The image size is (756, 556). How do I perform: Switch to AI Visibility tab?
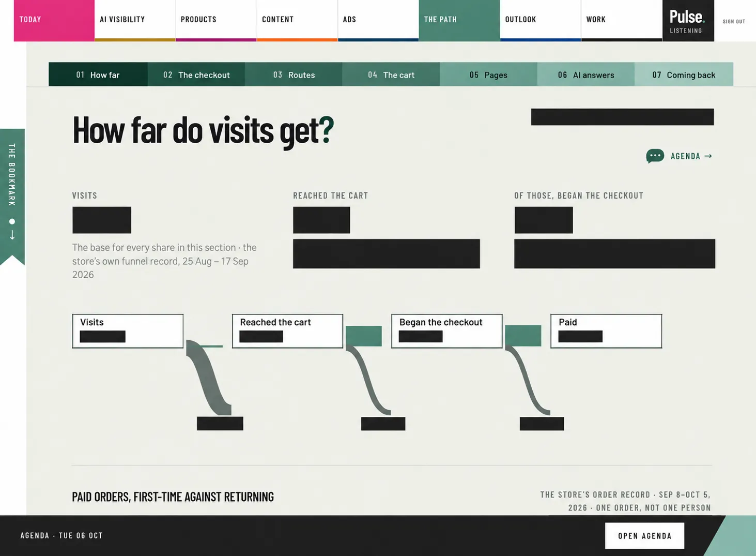pos(135,20)
